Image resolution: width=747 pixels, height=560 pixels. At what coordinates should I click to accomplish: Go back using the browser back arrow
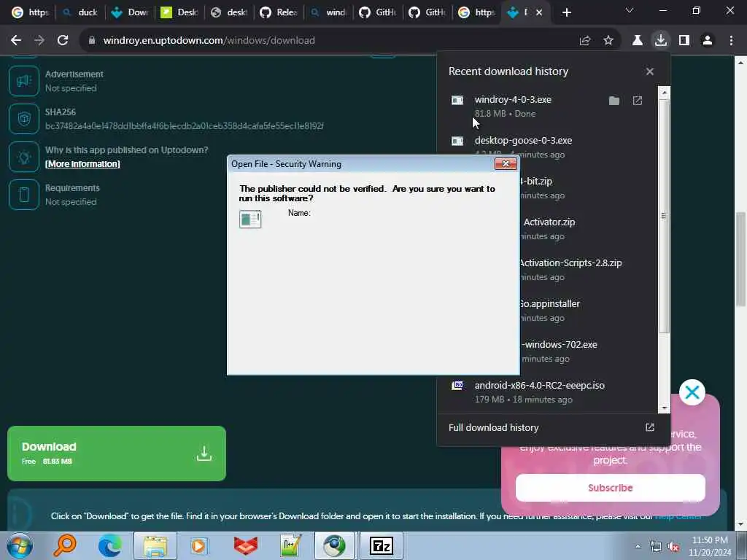tap(16, 41)
